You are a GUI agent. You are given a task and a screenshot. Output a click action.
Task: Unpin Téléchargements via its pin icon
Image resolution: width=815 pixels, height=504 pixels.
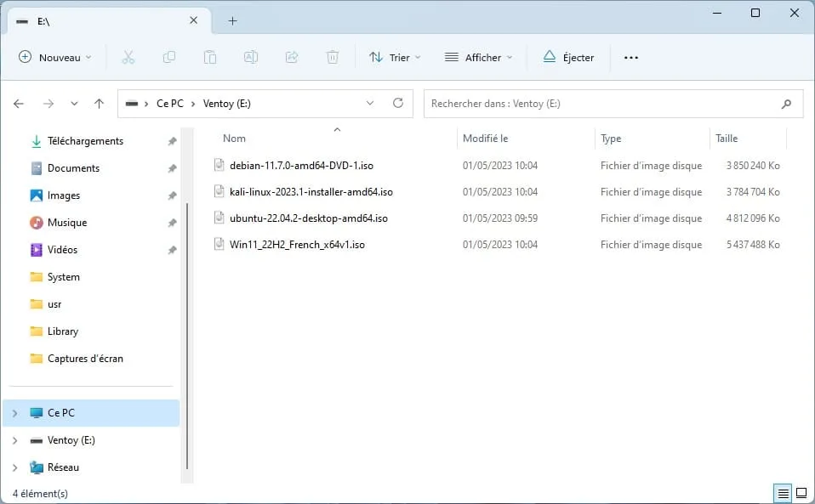click(172, 141)
